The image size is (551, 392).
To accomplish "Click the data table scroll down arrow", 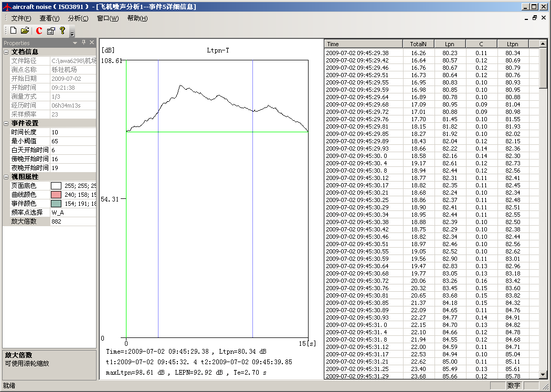I will 543,374.
